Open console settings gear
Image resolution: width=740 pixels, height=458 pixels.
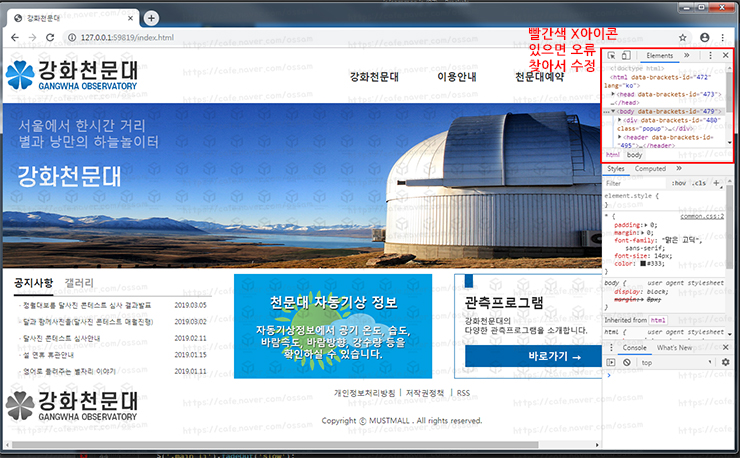(x=725, y=363)
